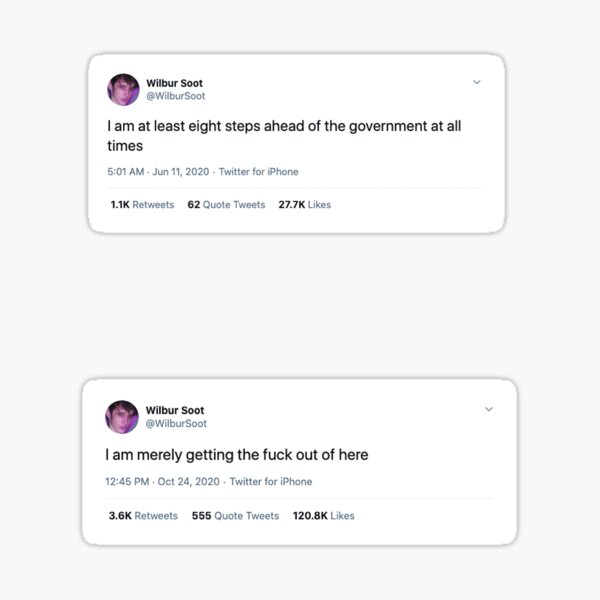
Task: Click "Twitter for iPhone" on the June 11 tweet
Action: [258, 172]
